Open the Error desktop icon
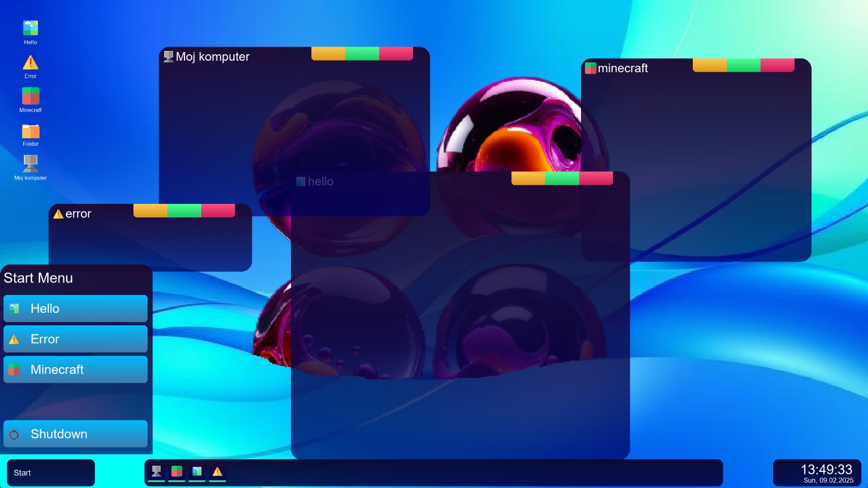 point(30,67)
